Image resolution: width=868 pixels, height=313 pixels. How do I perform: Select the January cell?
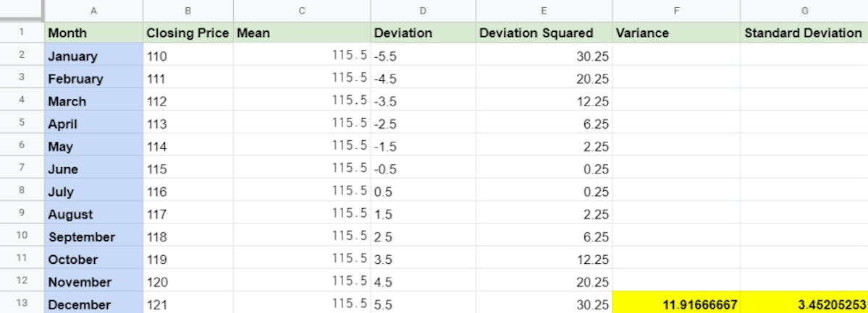pos(93,56)
